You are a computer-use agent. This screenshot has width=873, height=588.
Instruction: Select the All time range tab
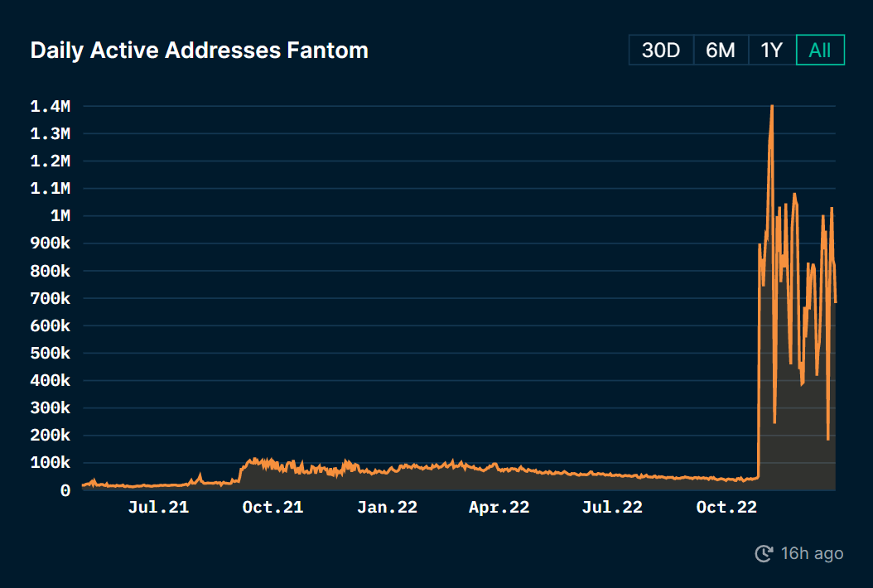(x=820, y=51)
